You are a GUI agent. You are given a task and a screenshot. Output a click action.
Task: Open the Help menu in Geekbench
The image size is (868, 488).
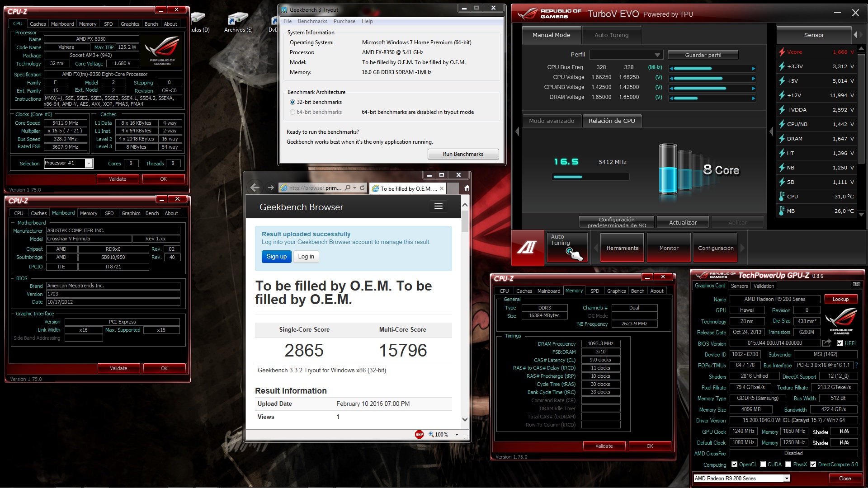click(x=367, y=21)
